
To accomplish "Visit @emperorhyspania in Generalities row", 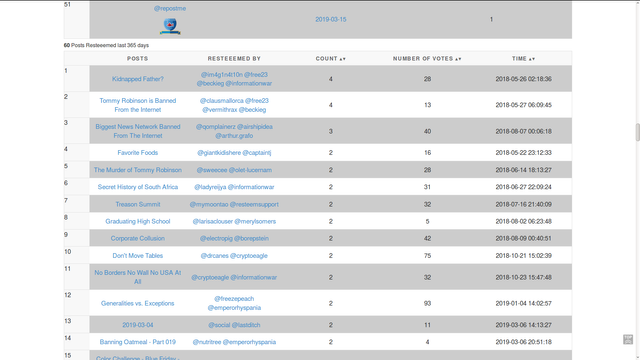I will 234,308.
